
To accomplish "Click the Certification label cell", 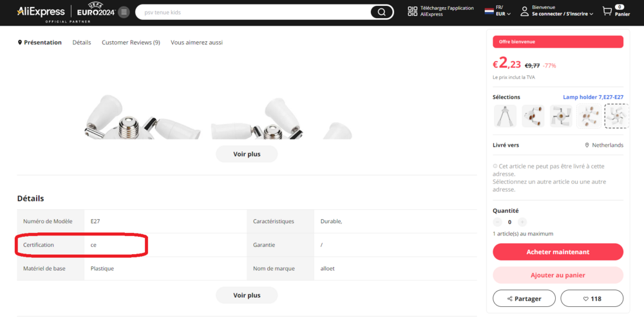I will point(50,245).
